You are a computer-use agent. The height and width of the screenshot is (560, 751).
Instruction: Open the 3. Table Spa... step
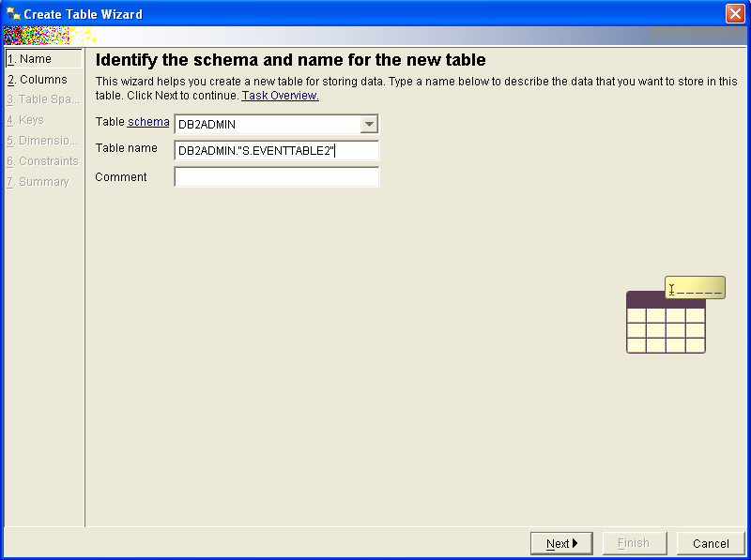click(x=43, y=99)
